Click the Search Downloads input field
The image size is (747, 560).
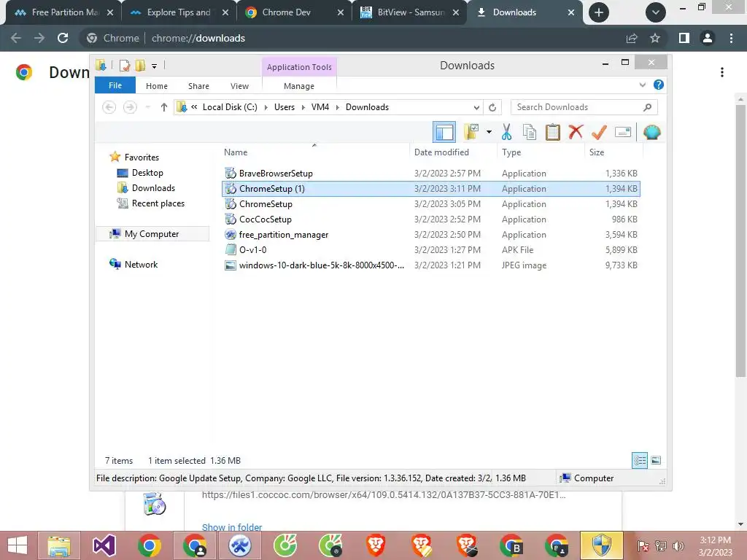coord(578,107)
